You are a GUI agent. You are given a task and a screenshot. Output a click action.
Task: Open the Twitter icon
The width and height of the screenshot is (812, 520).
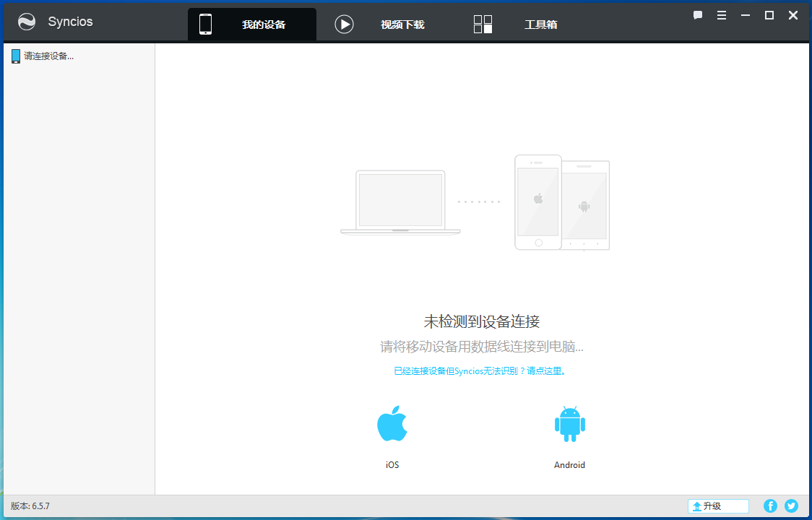[791, 506]
